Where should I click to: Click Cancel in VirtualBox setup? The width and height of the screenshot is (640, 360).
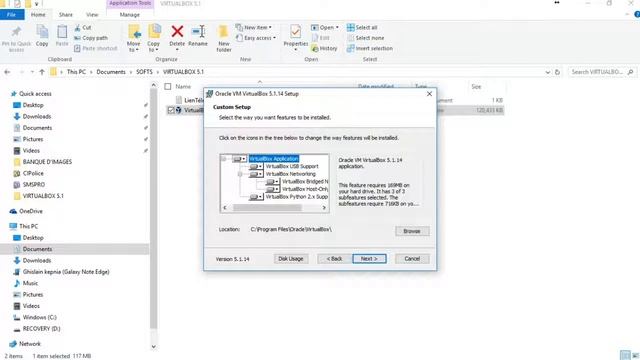412,259
